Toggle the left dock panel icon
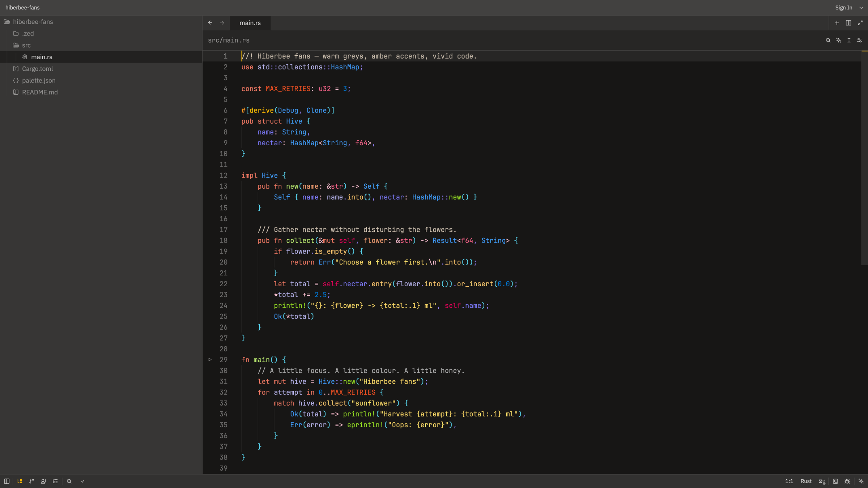 coord(7,481)
